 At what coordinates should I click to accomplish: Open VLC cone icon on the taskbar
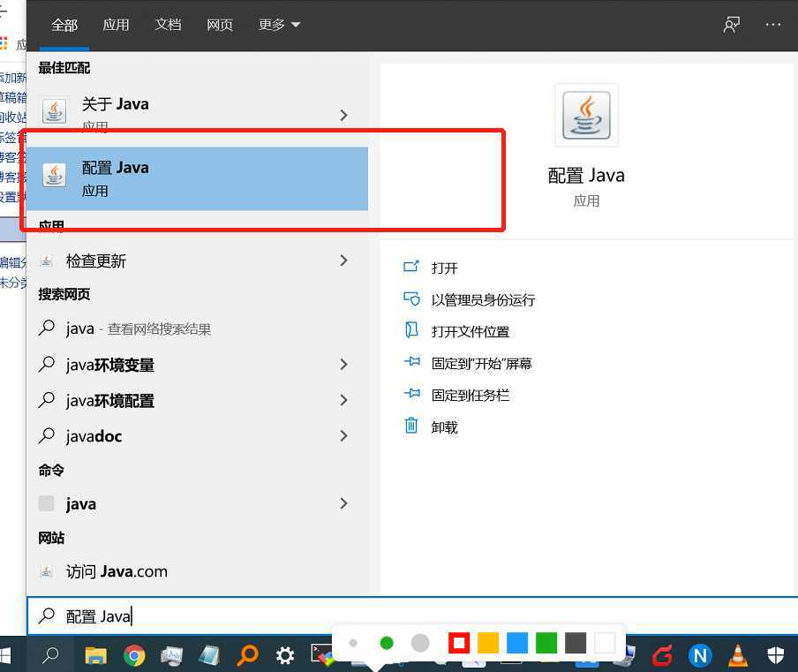coord(738,655)
